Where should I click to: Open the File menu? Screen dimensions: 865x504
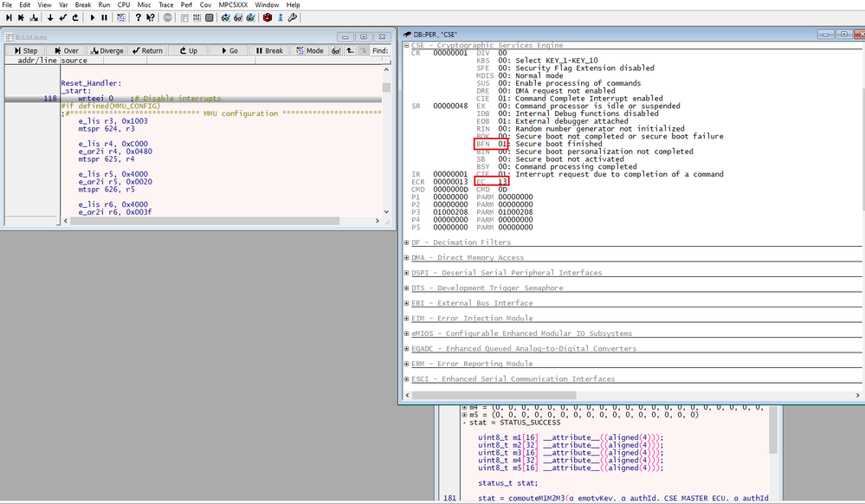coord(7,4)
